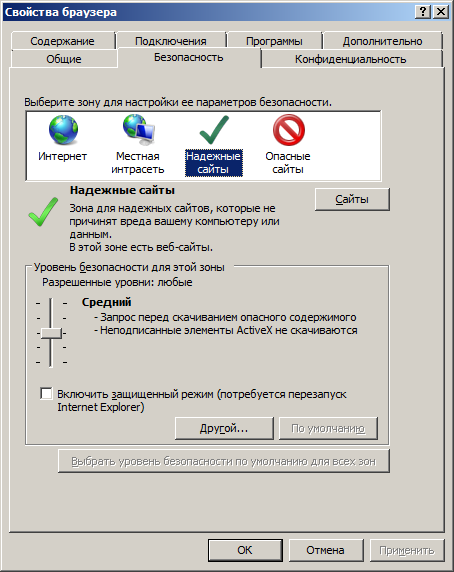
Task: Open the Дополнительно tab
Action: pos(382,41)
